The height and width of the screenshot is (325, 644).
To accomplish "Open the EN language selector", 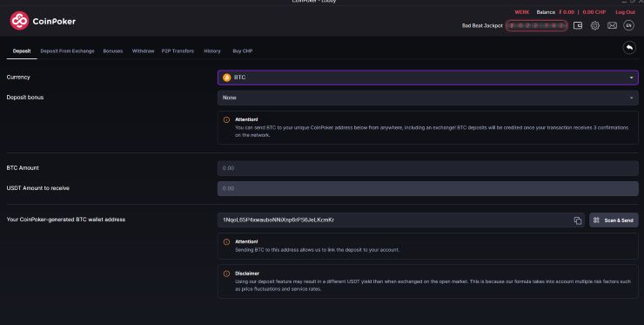I will click(629, 25).
